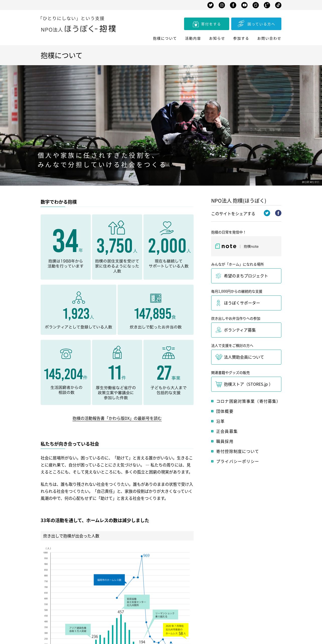
Task: Open the 法人賛助会員について link
Action: pos(246,357)
